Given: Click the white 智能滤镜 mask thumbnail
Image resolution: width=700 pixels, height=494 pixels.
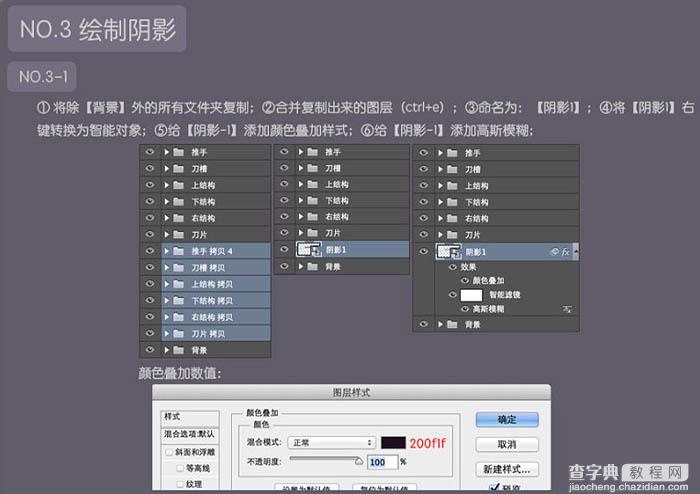Looking at the screenshot, I should (471, 295).
